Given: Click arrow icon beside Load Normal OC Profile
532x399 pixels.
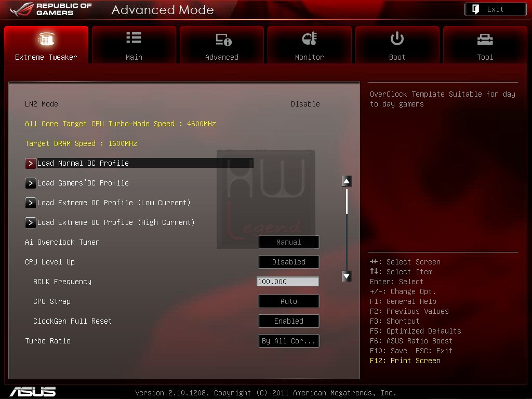Looking at the screenshot, I should pyautogui.click(x=31, y=163).
